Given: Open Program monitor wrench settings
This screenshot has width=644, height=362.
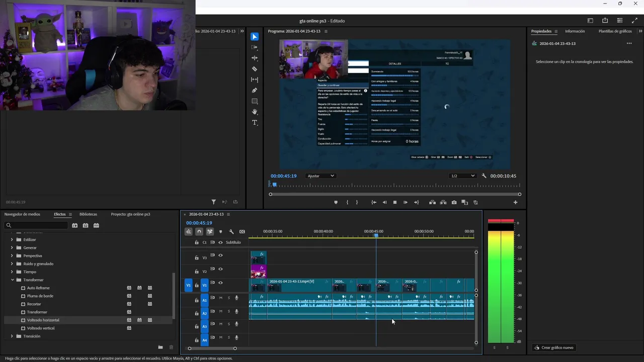Looking at the screenshot, I should point(484,176).
